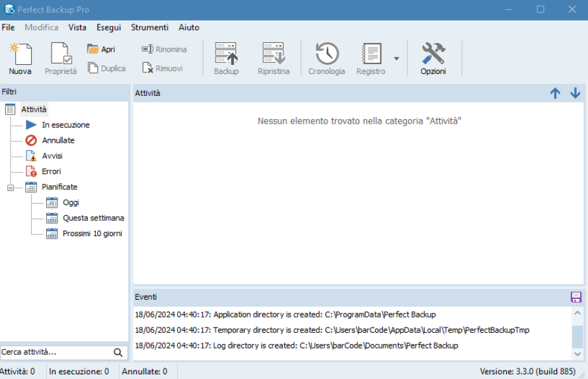Viewport: 588px width, 379px height.
Task: Open the Registro dropdown arrow
Action: pos(396,58)
